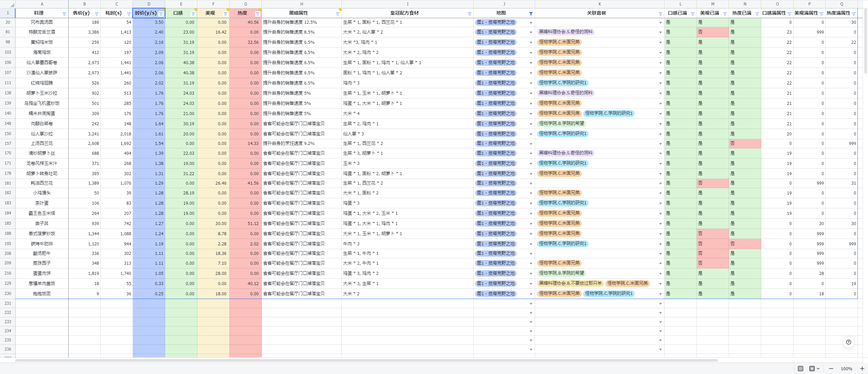Open filter for 美观满属性 column

point(821,14)
